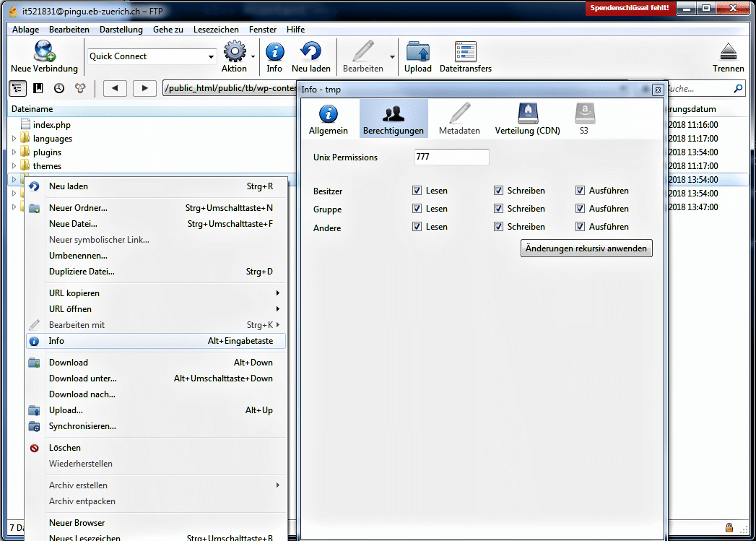Open a new connection with Neue Verbindung
This screenshot has width=756, height=541.
point(44,56)
